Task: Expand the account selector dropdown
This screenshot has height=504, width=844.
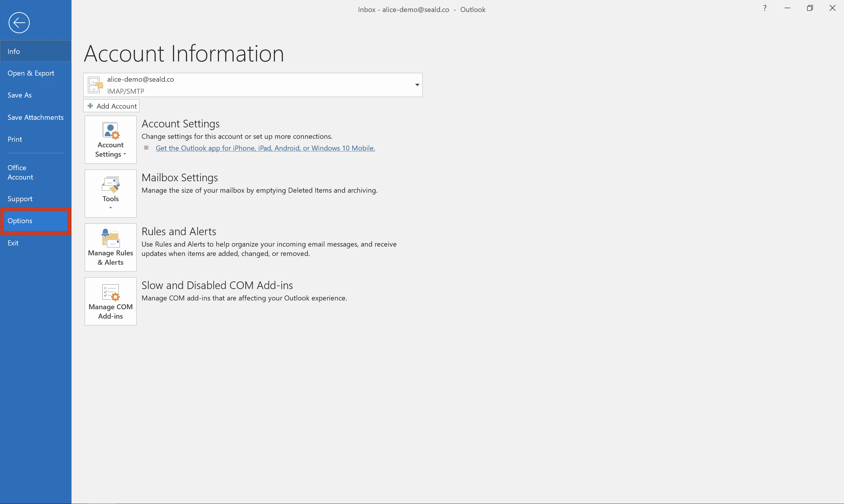Action: click(418, 85)
